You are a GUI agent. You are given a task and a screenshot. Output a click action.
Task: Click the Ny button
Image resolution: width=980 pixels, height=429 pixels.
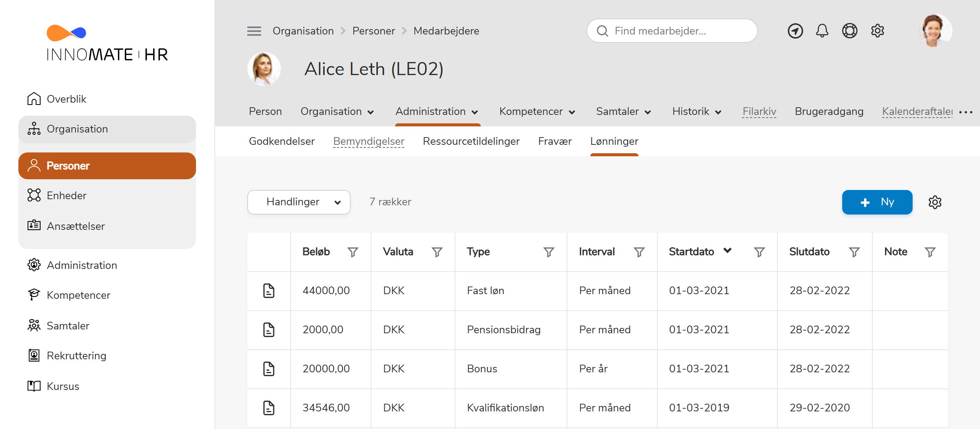[x=877, y=202]
